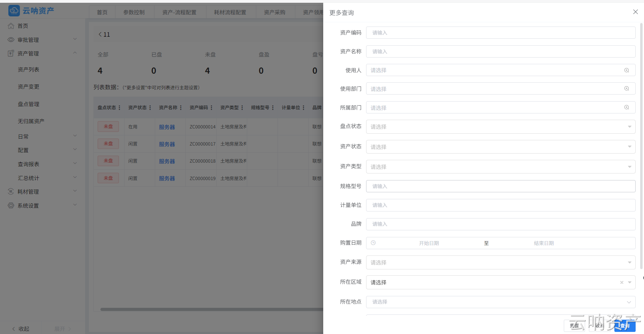Open 服务器 link in row ZC00000018

167,161
